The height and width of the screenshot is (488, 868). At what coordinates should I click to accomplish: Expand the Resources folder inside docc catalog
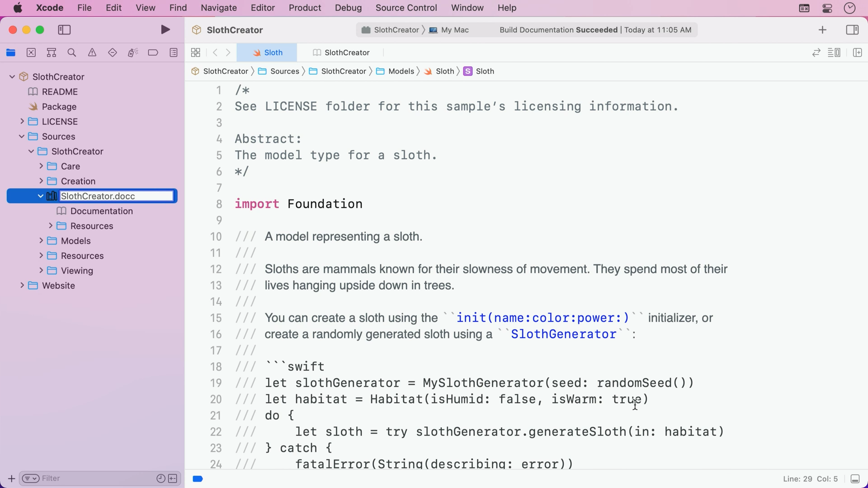51,226
